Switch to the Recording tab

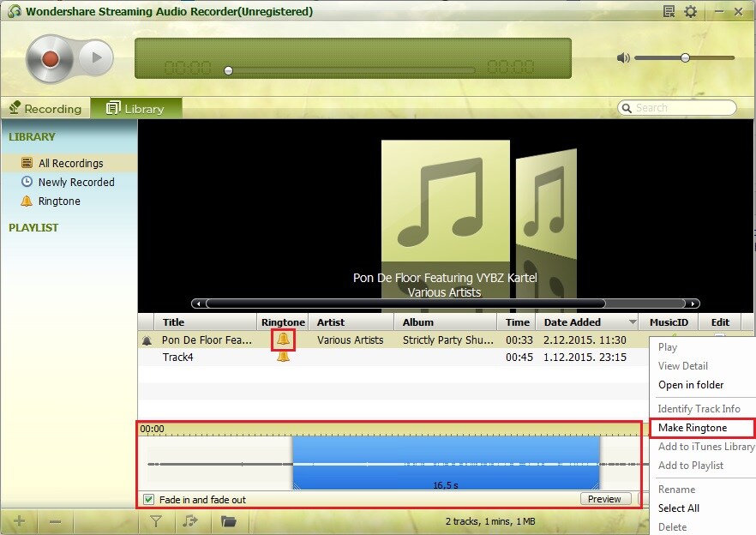[45, 108]
